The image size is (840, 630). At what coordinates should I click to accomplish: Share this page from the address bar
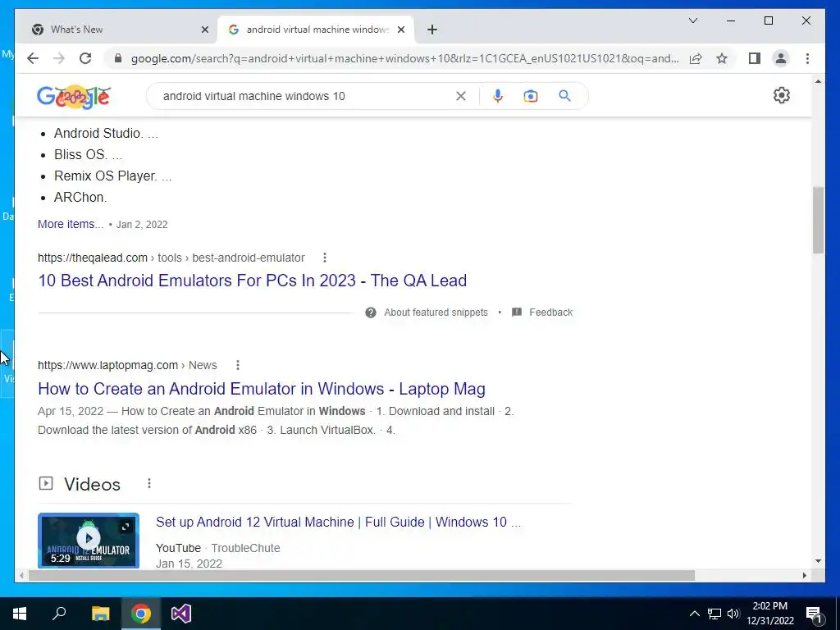click(x=696, y=58)
